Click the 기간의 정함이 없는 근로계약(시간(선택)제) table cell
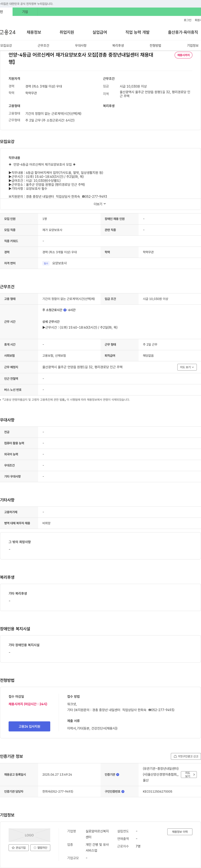 [69, 299]
